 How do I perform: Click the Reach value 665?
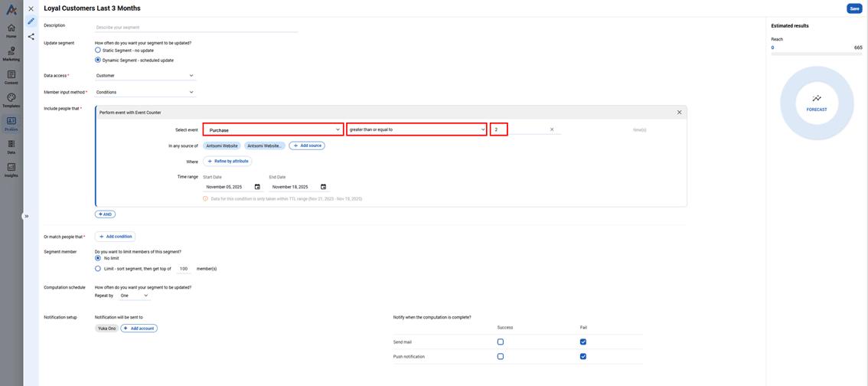click(858, 47)
